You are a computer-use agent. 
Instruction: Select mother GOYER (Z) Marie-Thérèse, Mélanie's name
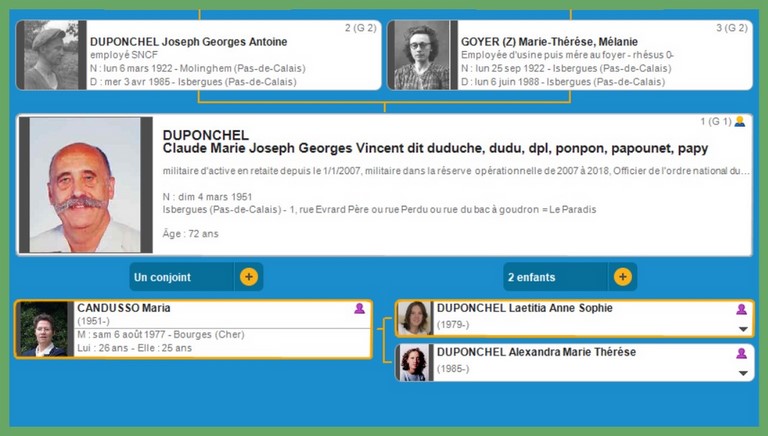click(x=553, y=42)
